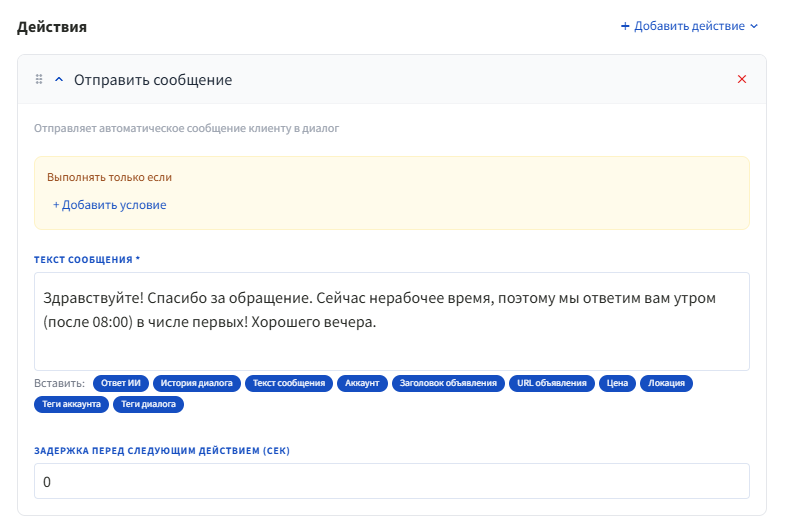
Task: Click the ЗАДЕРЖКА ПЕРЕД СЛЕДУЮЩИМ ДЕЙСТВИЕМ label
Action: click(162, 451)
